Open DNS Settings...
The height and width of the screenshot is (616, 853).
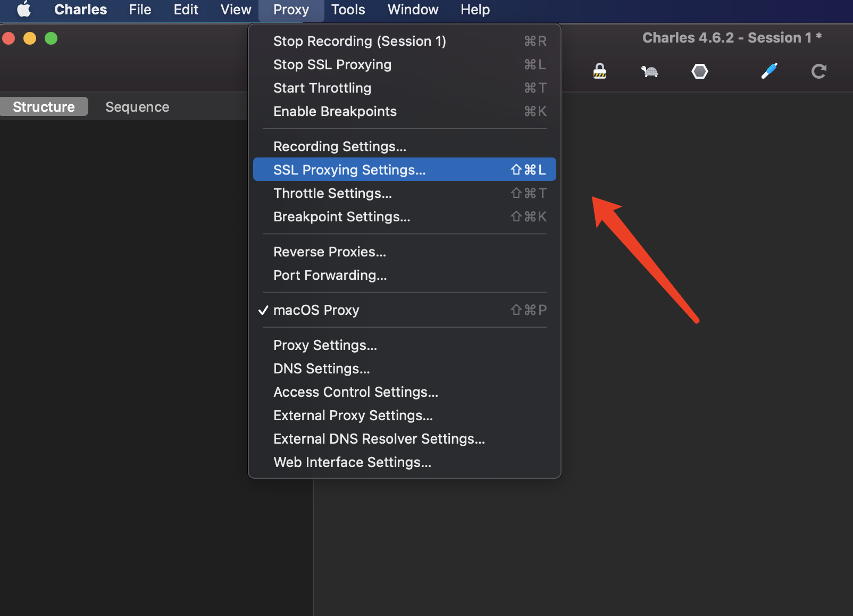pos(405,369)
